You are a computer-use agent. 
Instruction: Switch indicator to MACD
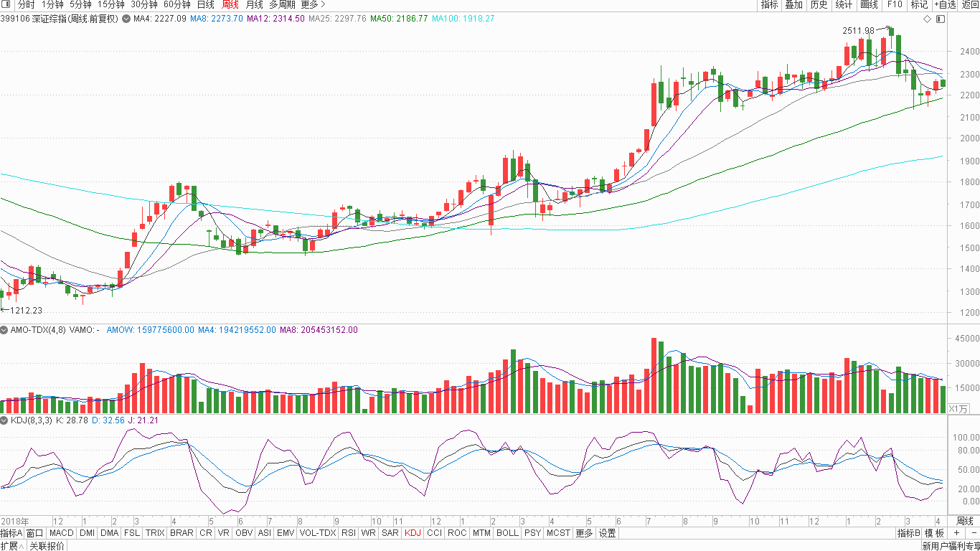pos(62,533)
